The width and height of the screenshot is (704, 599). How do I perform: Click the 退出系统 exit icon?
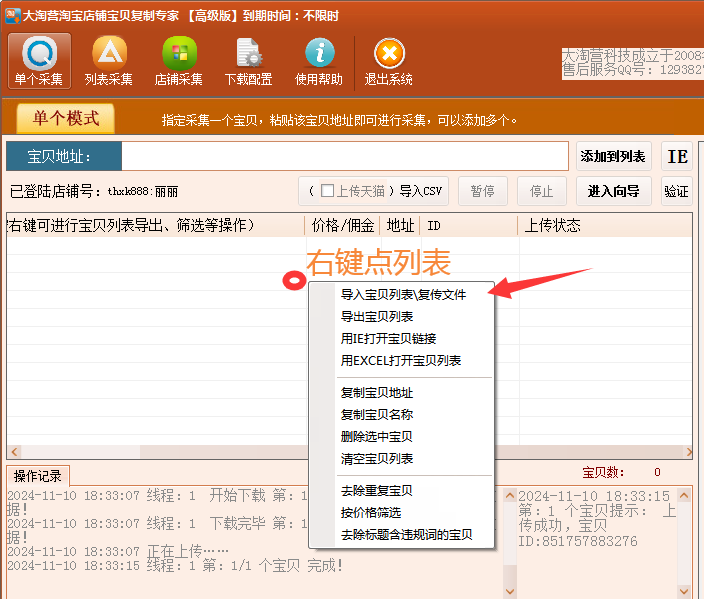[389, 61]
